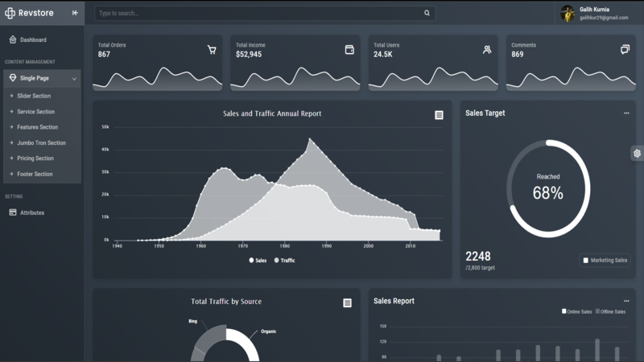Open Galih Kurnia's profile avatar
Screen dimensions: 644x362
tap(568, 14)
